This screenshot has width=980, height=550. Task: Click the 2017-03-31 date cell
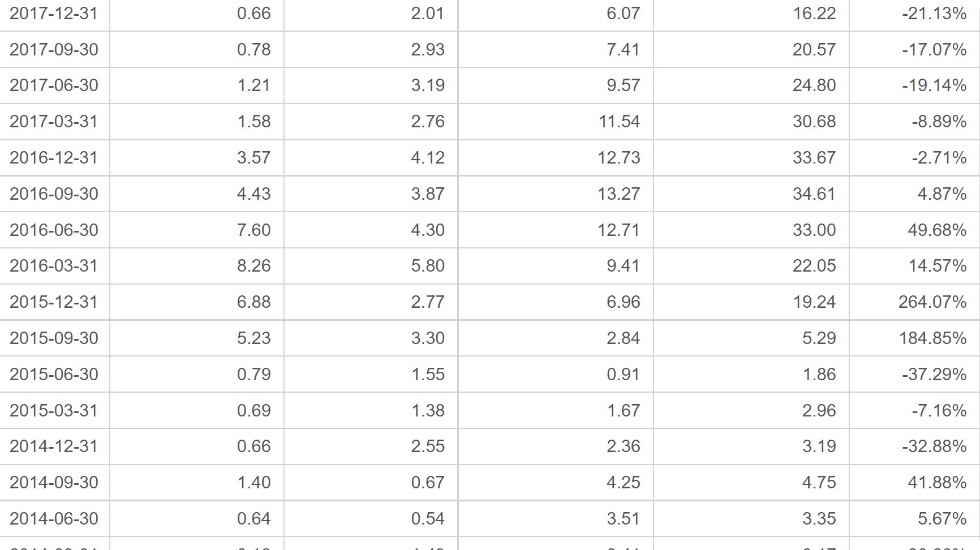[x=54, y=122]
